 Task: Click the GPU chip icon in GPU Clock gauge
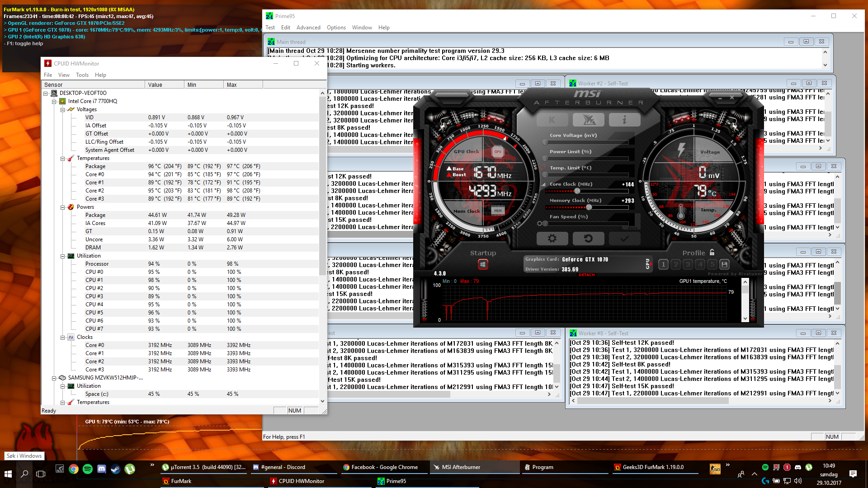[x=498, y=151]
